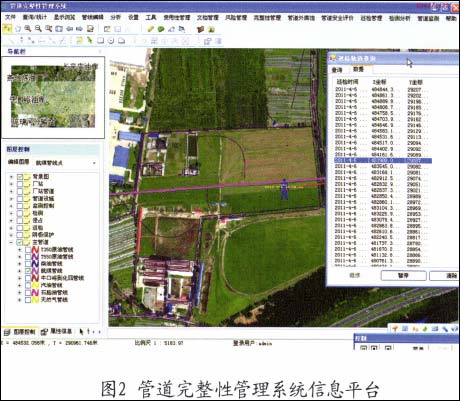The image size is (460, 401).
Task: Open the 文件 menu
Action: (10, 17)
